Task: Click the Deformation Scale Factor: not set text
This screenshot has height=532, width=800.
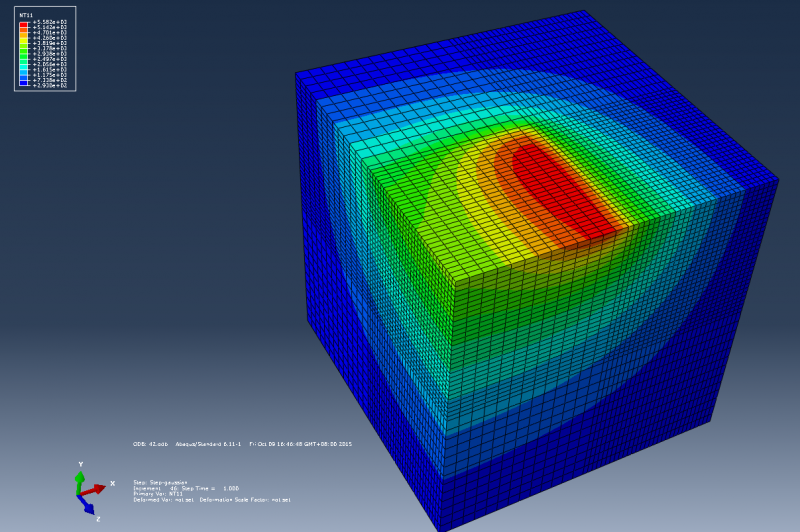Action: pyautogui.click(x=245, y=500)
